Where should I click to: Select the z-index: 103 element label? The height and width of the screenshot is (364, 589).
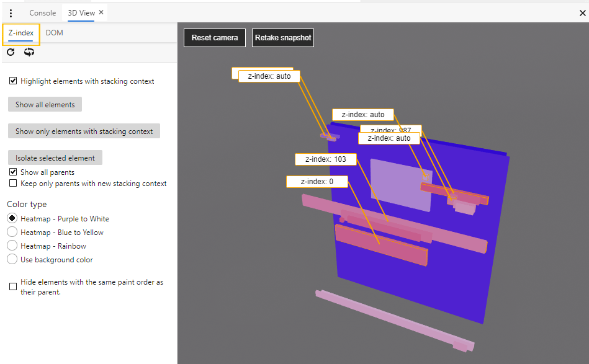point(325,159)
